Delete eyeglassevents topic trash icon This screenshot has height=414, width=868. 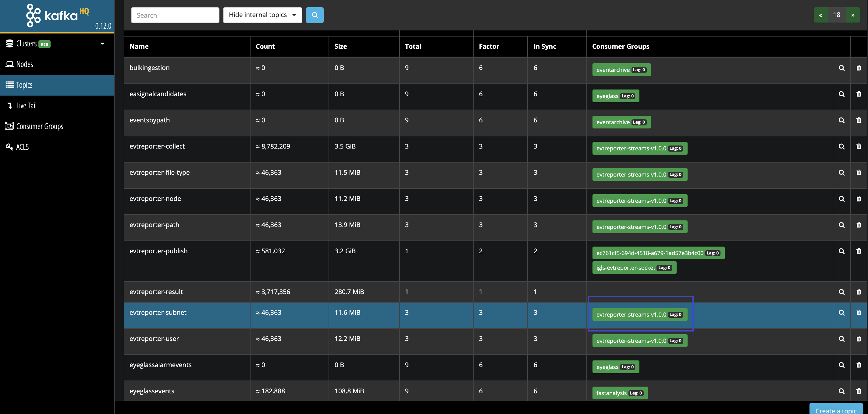coord(859,391)
